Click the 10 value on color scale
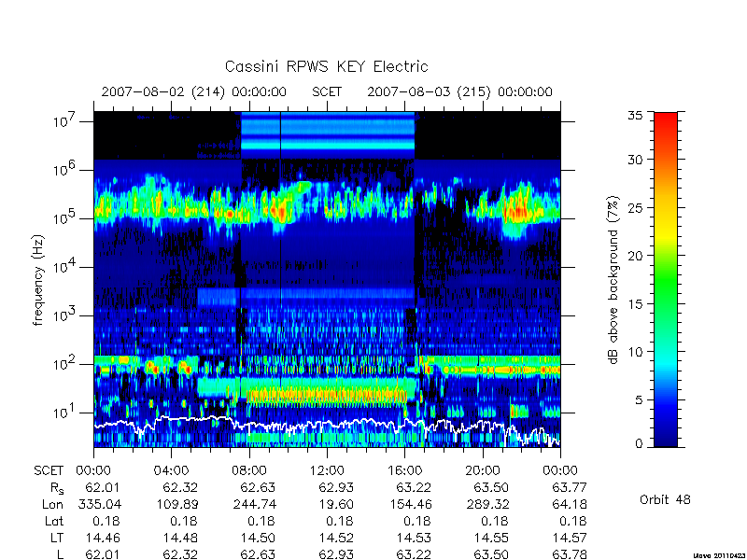This screenshot has width=747, height=560. click(x=634, y=352)
